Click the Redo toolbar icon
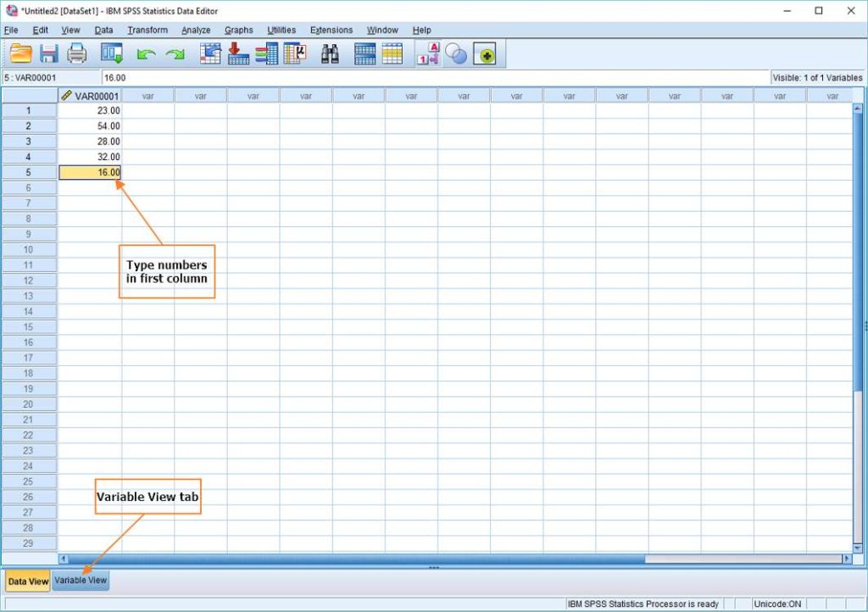868x612 pixels. (175, 53)
